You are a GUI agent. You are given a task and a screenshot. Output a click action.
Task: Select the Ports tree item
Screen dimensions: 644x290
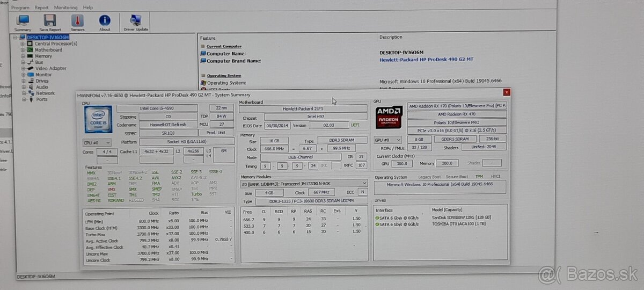point(42,99)
